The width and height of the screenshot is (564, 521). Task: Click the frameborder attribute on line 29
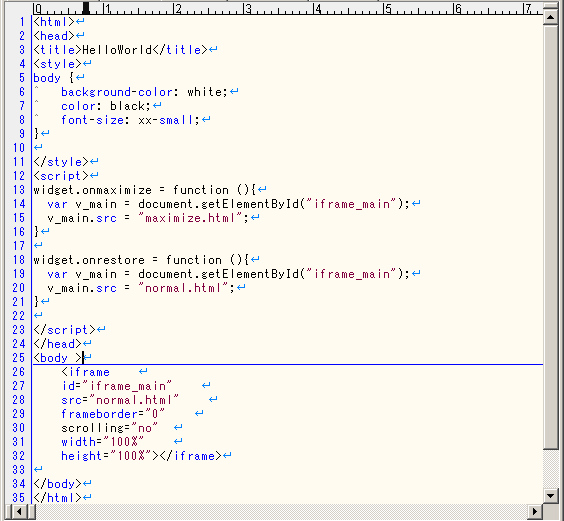tap(99, 414)
